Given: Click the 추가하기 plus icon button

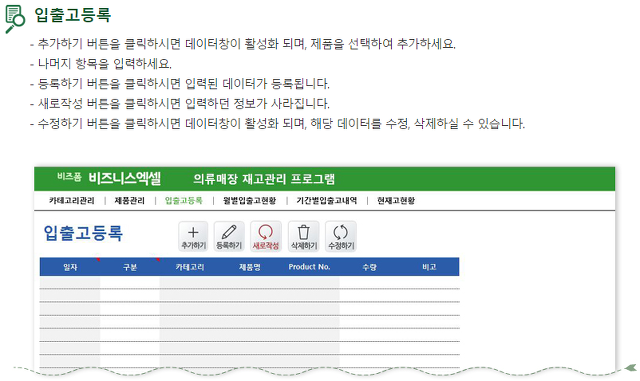Looking at the screenshot, I should pyautogui.click(x=193, y=236).
